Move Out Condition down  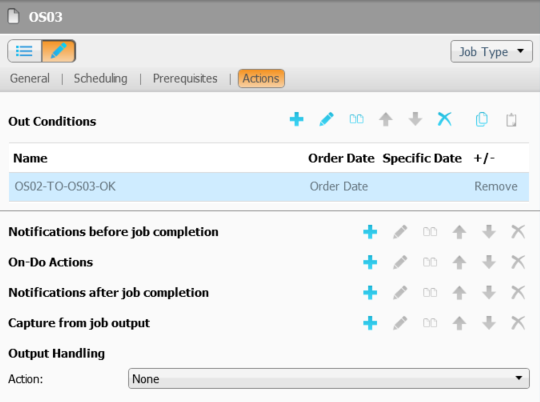(x=415, y=119)
